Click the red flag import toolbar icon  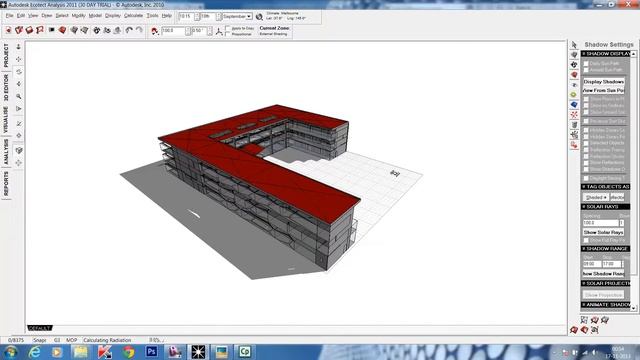click(x=40, y=30)
